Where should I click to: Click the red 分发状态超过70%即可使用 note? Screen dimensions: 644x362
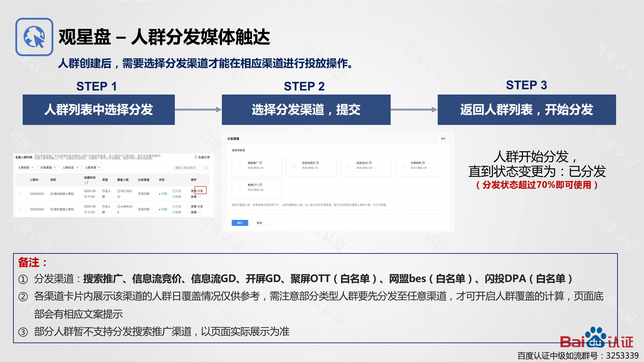click(x=537, y=185)
